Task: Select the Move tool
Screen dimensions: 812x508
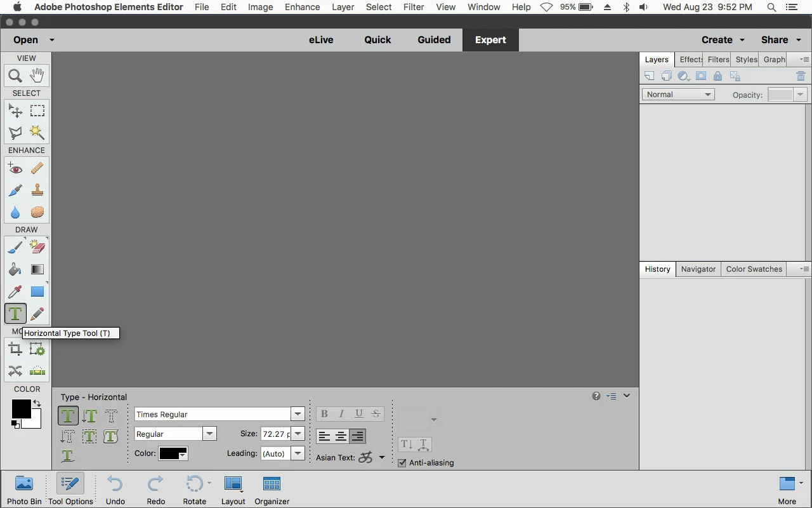Action: point(15,111)
